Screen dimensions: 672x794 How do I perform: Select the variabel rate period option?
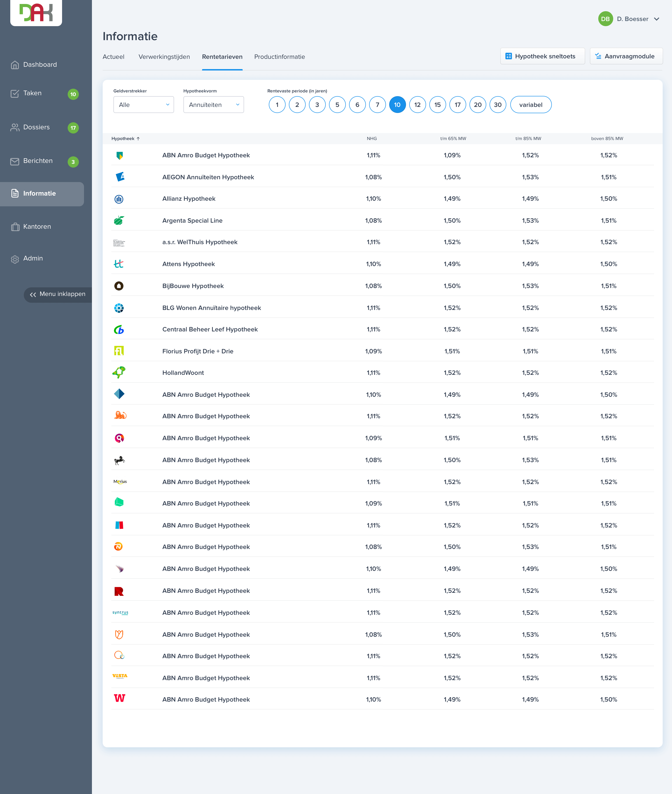(530, 105)
